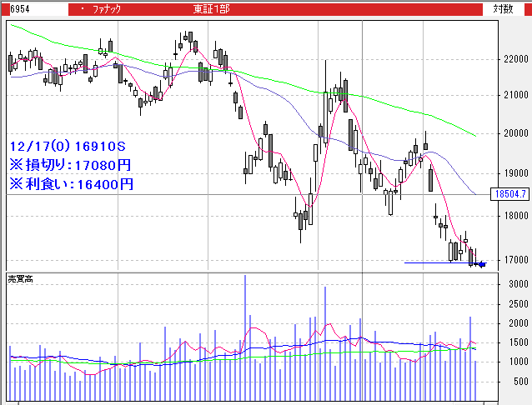Image resolution: width=532 pixels, height=405 pixels.
Task: Toggle the 対数 logarithmic scale option
Action: [503, 9]
